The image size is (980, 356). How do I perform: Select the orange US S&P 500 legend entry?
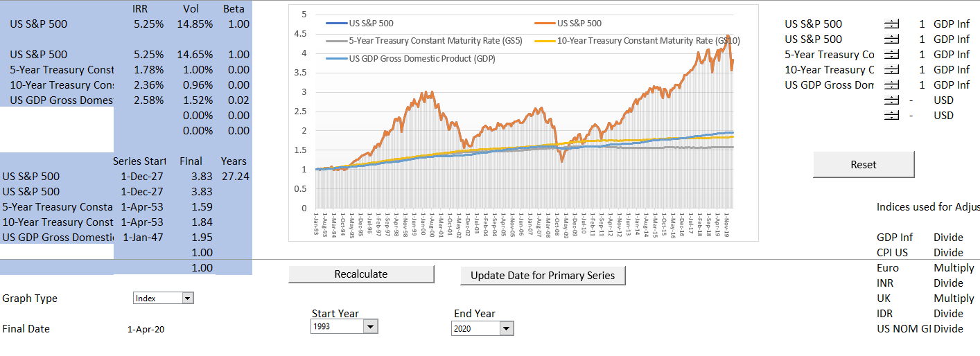579,23
